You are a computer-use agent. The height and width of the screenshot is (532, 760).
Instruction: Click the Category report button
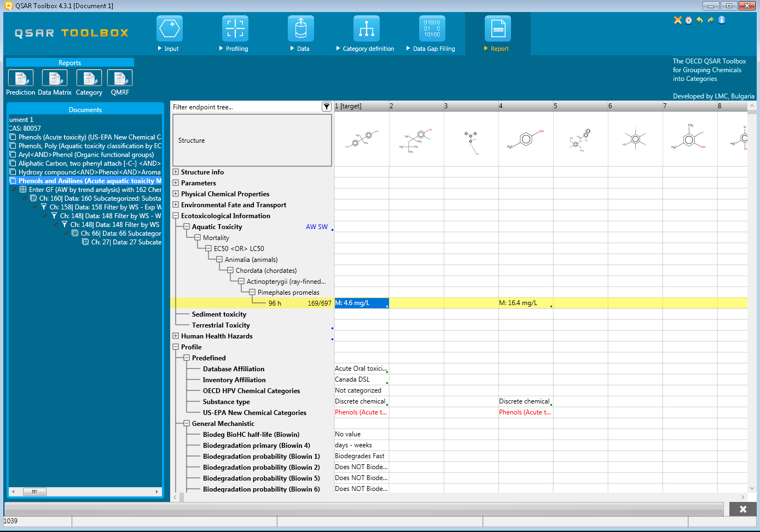click(x=89, y=78)
